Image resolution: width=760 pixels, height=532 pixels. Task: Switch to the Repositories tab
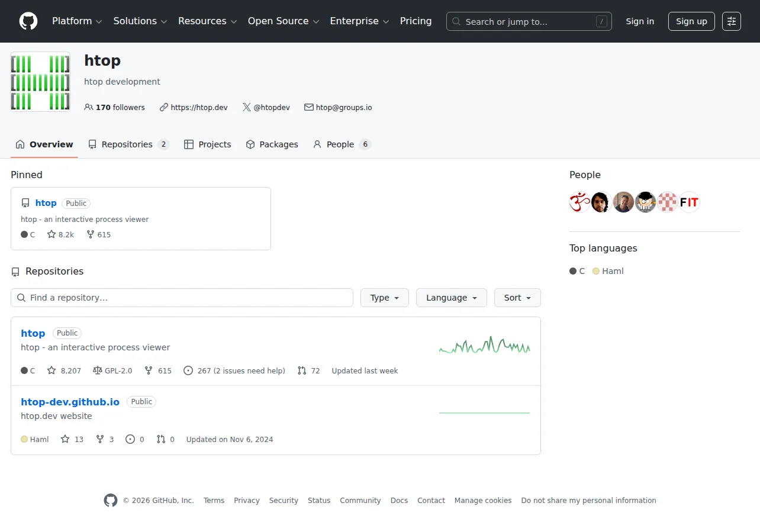(128, 144)
